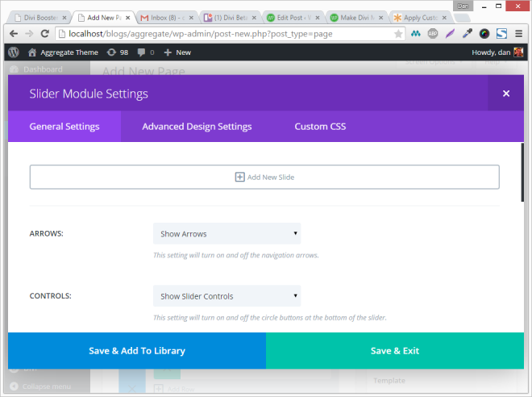Open a new browser tab
Viewport: 532px width, 397px height.
click(x=462, y=18)
